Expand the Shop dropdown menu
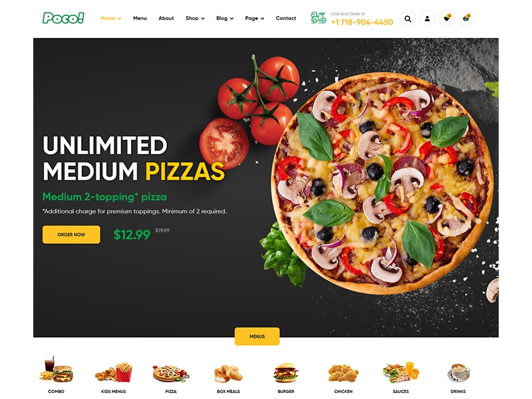Image resolution: width=532 pixels, height=399 pixels. (x=195, y=19)
